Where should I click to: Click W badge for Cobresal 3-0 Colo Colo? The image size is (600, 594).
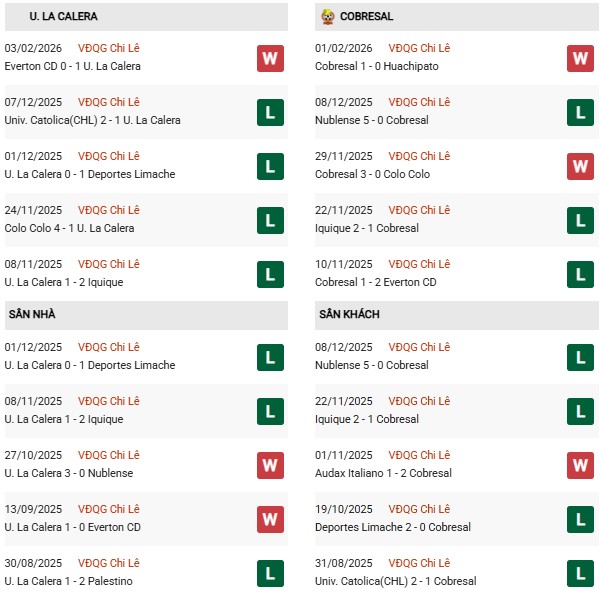coord(580,166)
